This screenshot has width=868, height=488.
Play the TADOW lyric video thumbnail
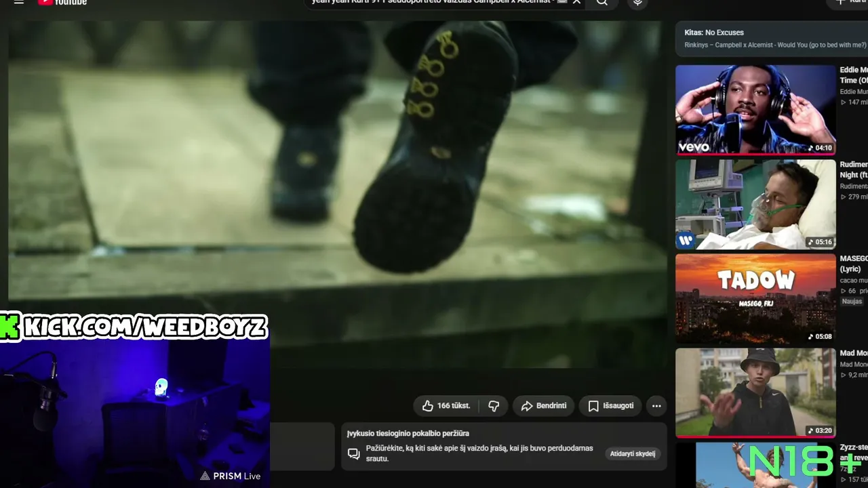click(755, 299)
